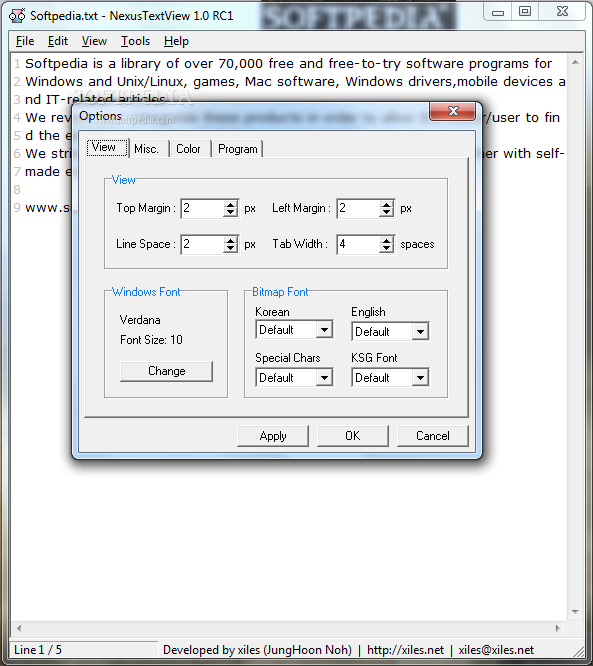Image resolution: width=593 pixels, height=666 pixels.
Task: Click the Tab Width value field
Action: pos(359,244)
